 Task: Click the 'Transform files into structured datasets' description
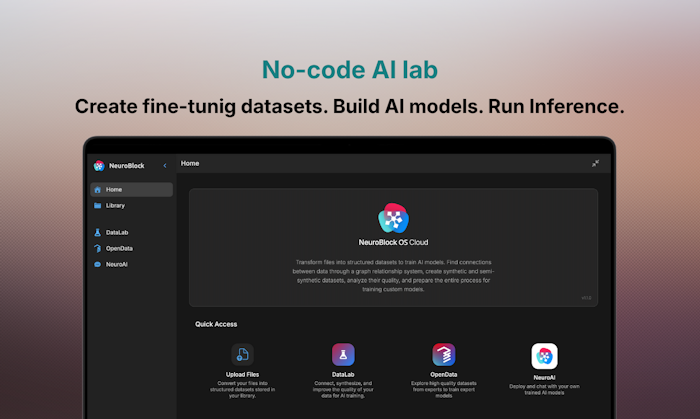pos(393,276)
